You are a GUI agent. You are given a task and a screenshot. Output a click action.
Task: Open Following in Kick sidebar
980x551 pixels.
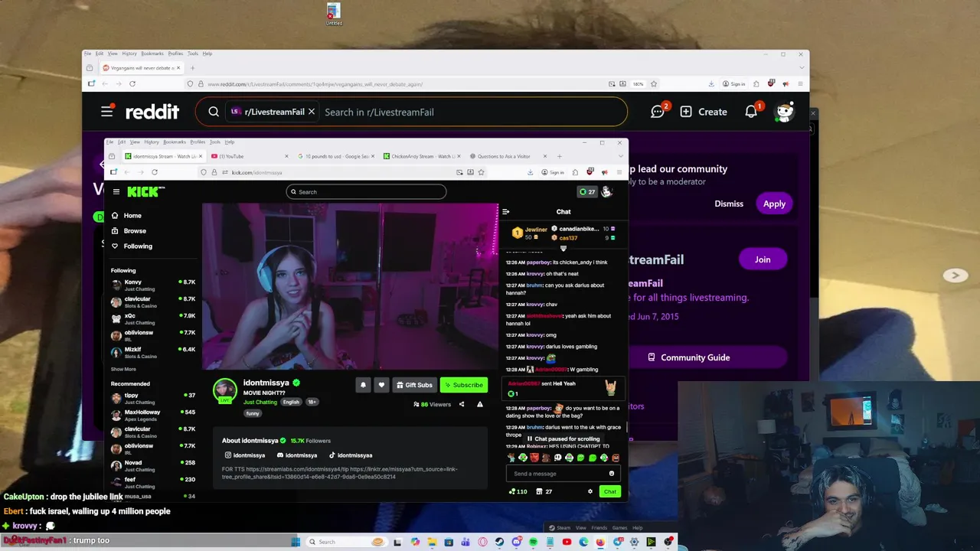point(132,246)
